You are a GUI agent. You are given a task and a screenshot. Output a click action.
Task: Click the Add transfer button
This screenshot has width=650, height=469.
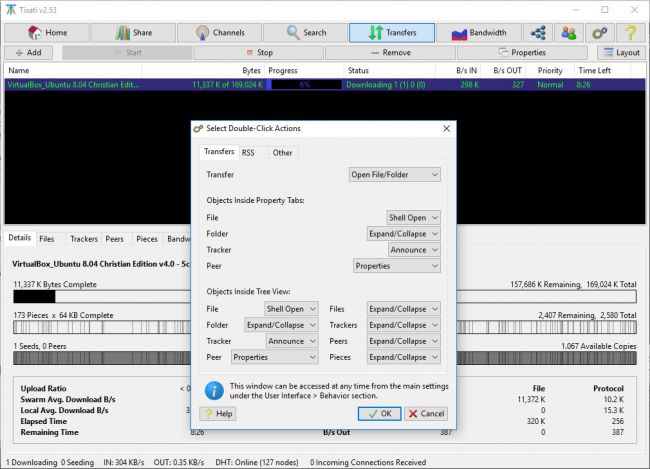click(x=27, y=52)
